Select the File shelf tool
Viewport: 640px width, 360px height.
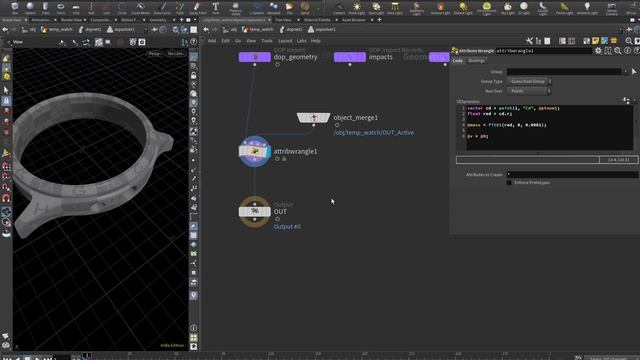pos(289,7)
